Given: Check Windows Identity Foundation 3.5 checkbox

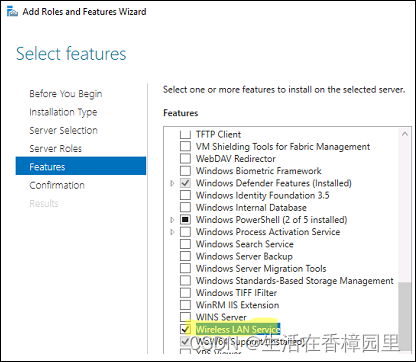Looking at the screenshot, I should click(x=185, y=195).
